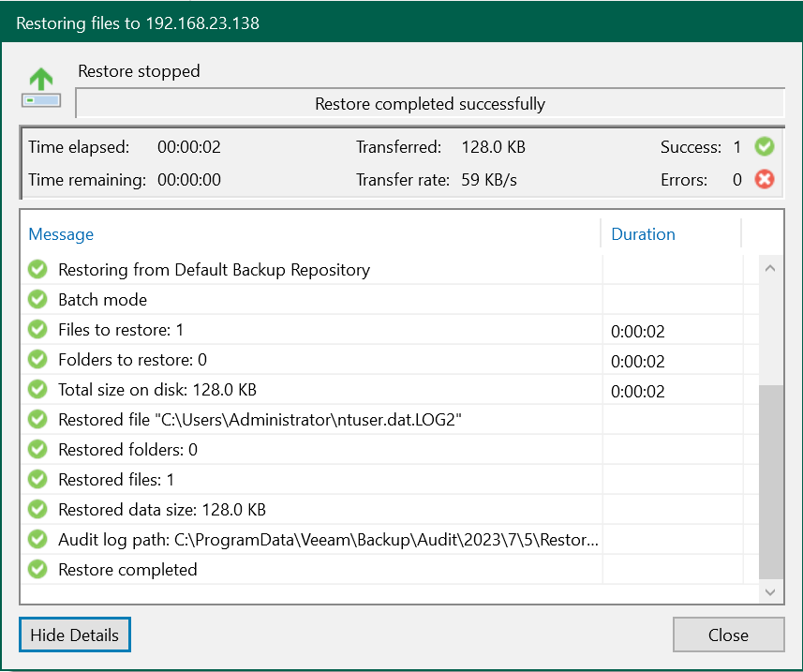
Task: Click check icon beside Restored files: 1
Action: click(x=37, y=480)
